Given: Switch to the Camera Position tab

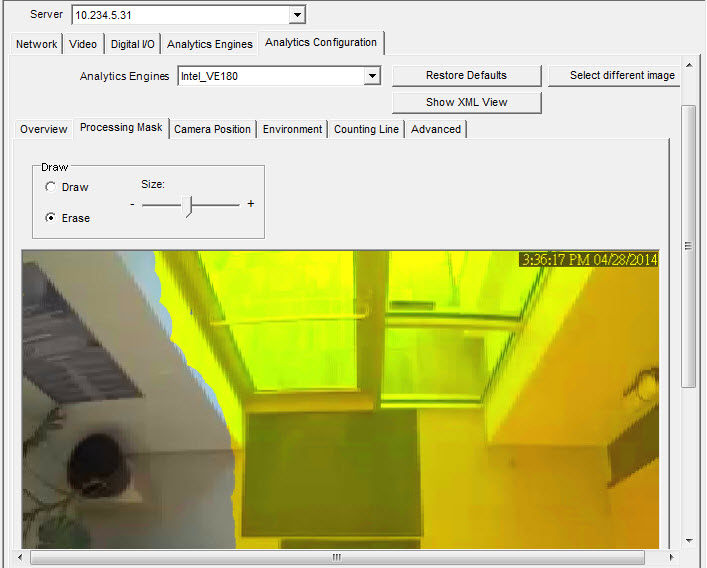Looking at the screenshot, I should (212, 129).
